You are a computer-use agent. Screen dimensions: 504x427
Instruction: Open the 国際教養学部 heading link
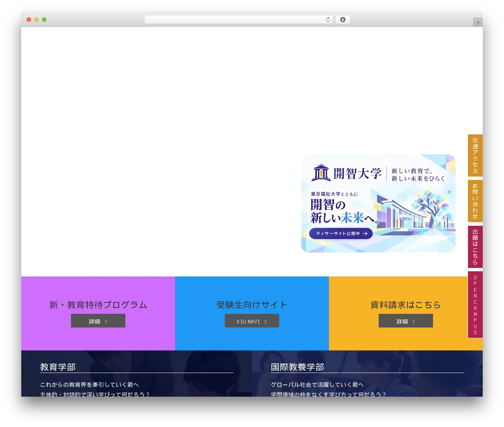tap(297, 367)
